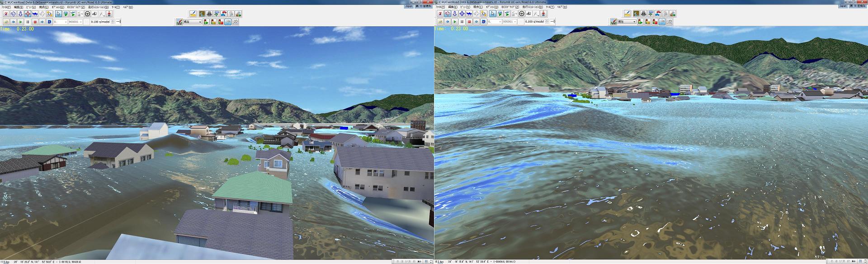Open the building model dropdown icon in left window
This screenshot has width=868, height=264.
80,14
